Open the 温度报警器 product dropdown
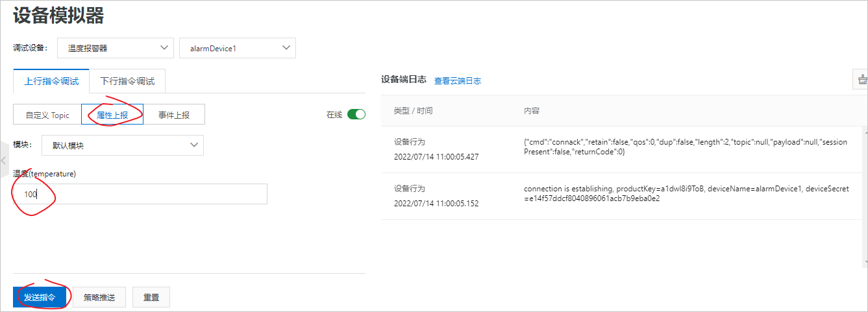 (x=116, y=48)
